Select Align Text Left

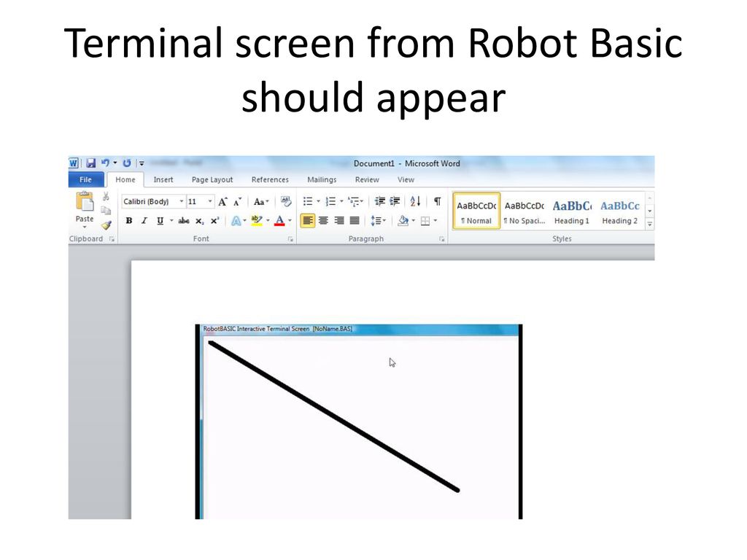pyautogui.click(x=308, y=220)
